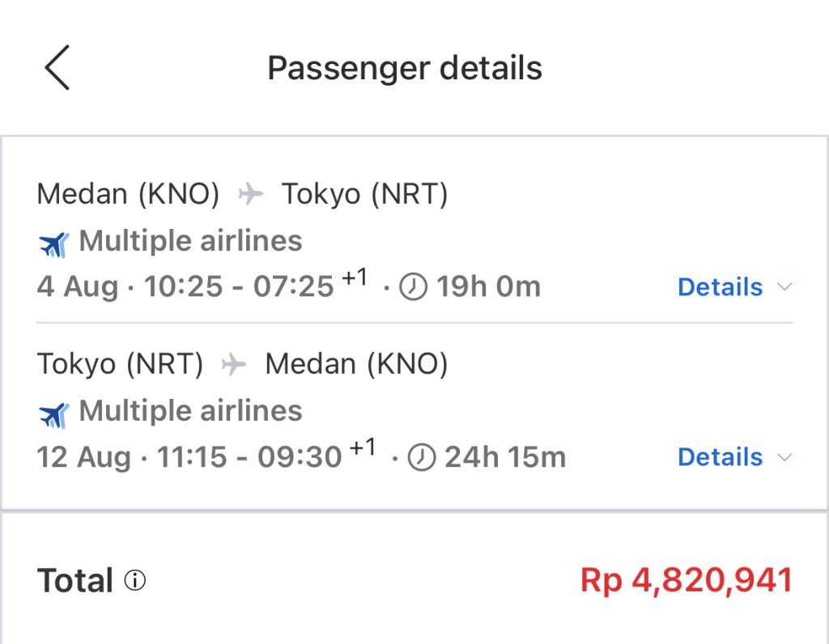Tap the airplane icon between Tokyo and Medan
829x644 pixels.
click(x=234, y=364)
